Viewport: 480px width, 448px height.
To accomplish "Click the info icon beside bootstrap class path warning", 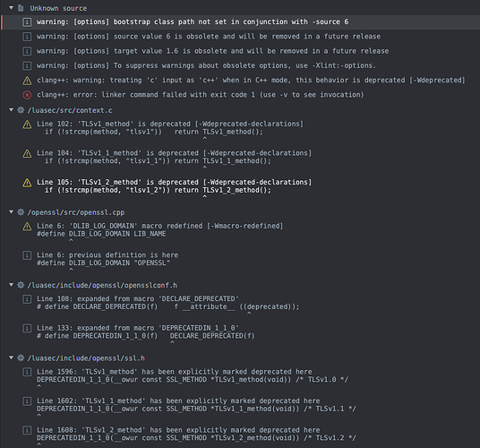I will coord(27,22).
